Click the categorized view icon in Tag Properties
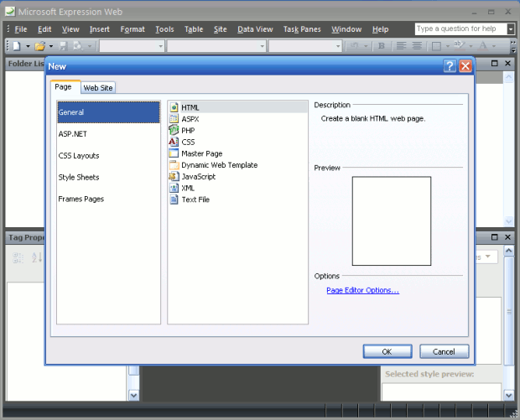520x420 pixels. click(18, 257)
